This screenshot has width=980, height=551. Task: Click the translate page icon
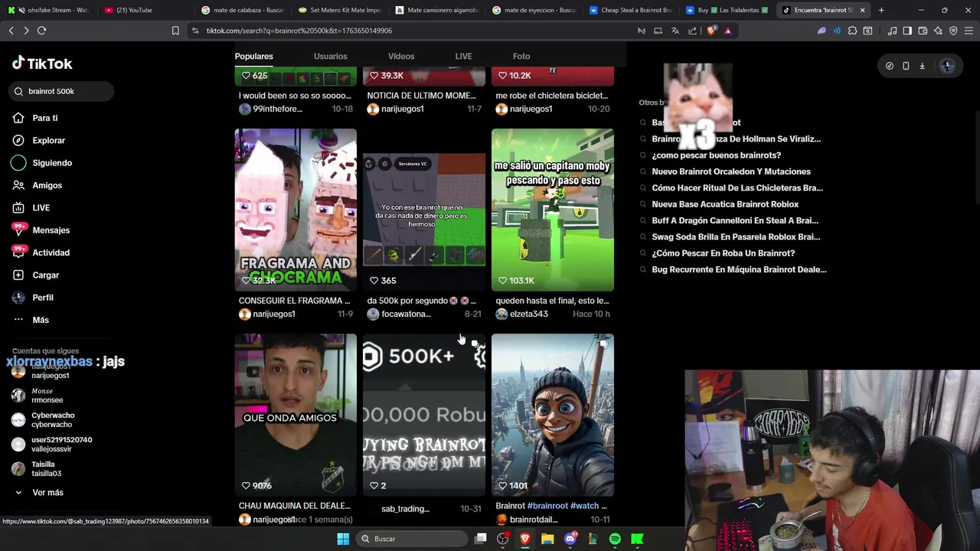click(x=675, y=31)
